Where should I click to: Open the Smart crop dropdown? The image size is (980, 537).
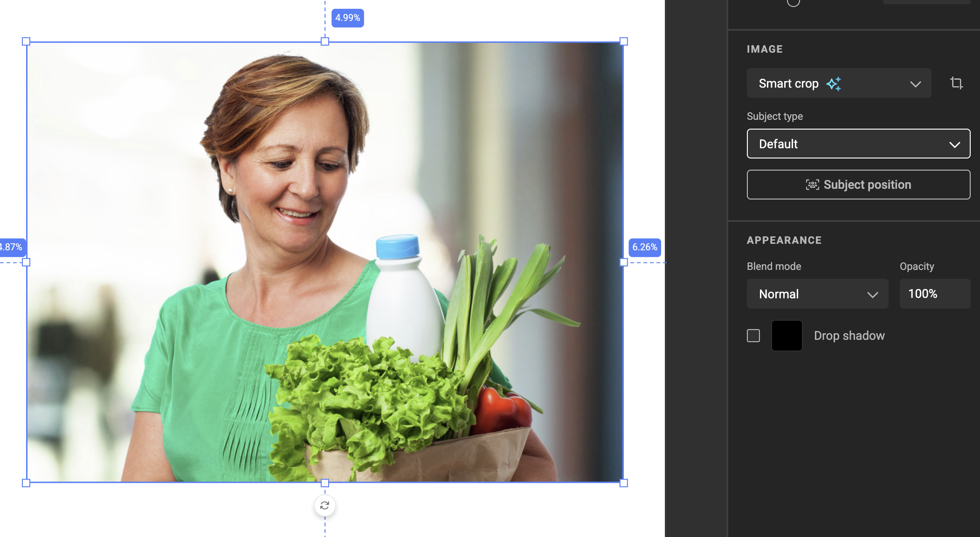[839, 83]
